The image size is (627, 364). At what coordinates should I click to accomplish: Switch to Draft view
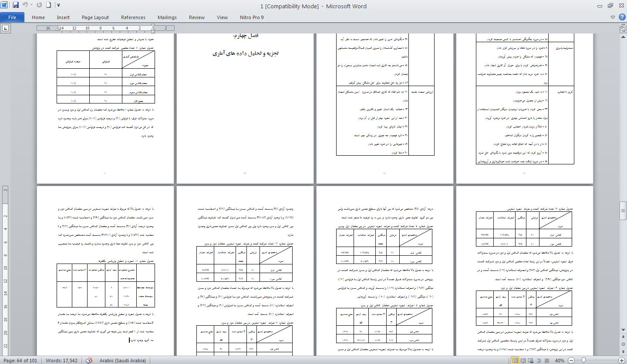[548, 361]
